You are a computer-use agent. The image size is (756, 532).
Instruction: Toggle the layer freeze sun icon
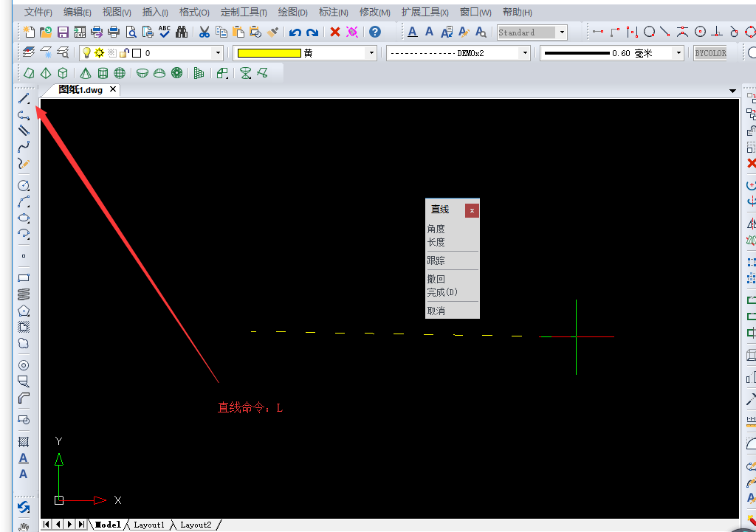click(100, 53)
